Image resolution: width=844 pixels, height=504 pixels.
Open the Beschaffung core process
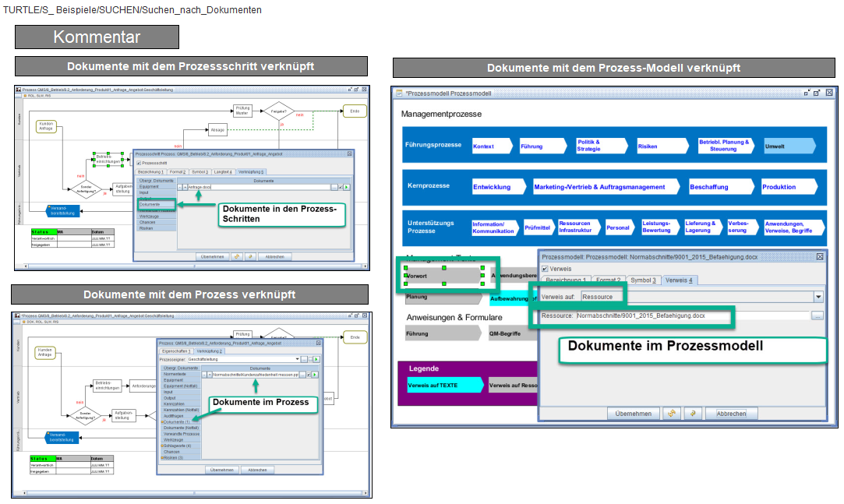pos(722,187)
